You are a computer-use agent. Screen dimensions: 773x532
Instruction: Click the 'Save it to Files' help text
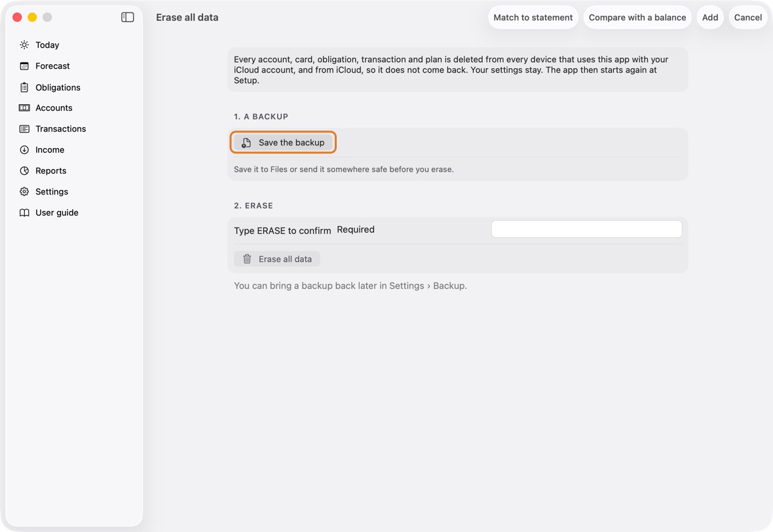(x=344, y=169)
